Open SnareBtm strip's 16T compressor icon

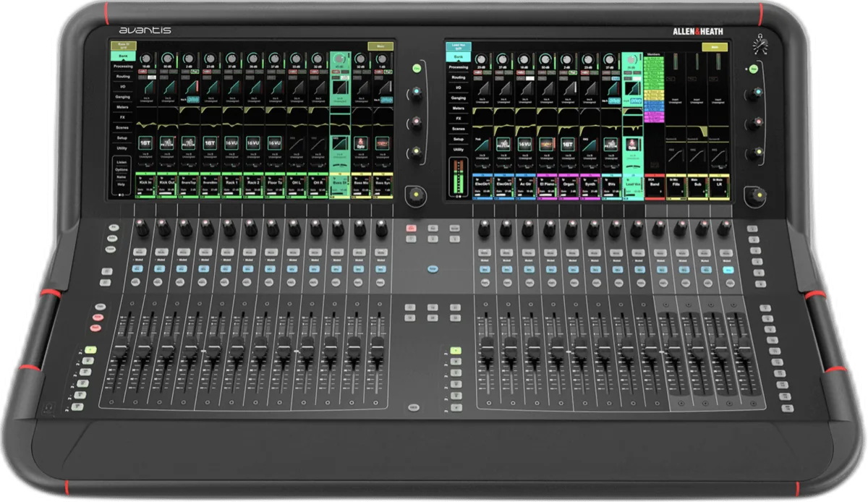point(210,144)
